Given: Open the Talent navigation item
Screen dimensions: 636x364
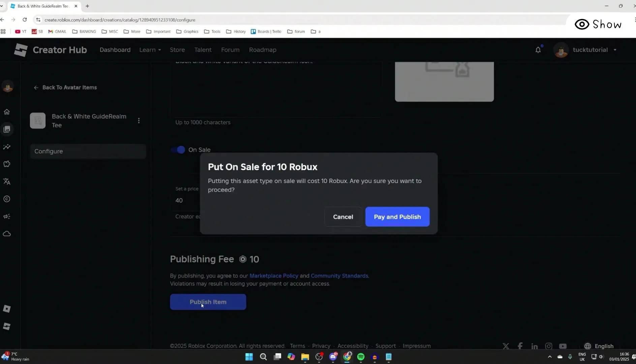Looking at the screenshot, I should click(x=203, y=50).
